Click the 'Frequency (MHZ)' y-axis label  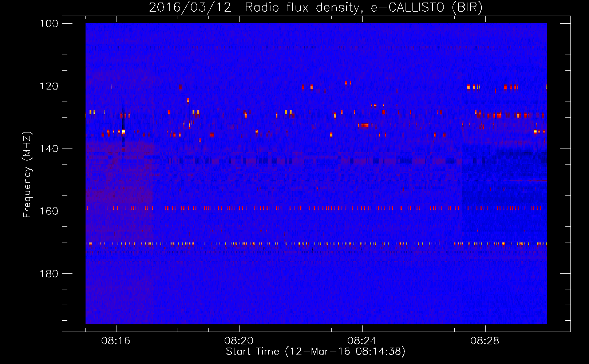(27, 175)
